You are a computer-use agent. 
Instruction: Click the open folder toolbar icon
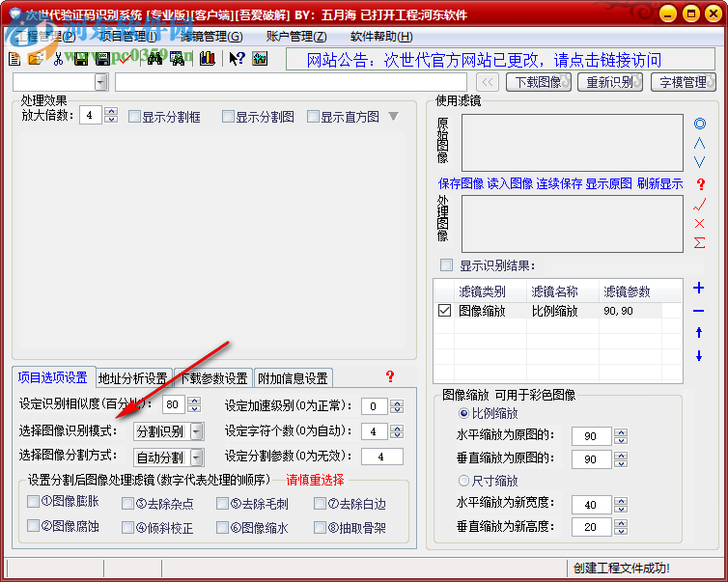36,59
